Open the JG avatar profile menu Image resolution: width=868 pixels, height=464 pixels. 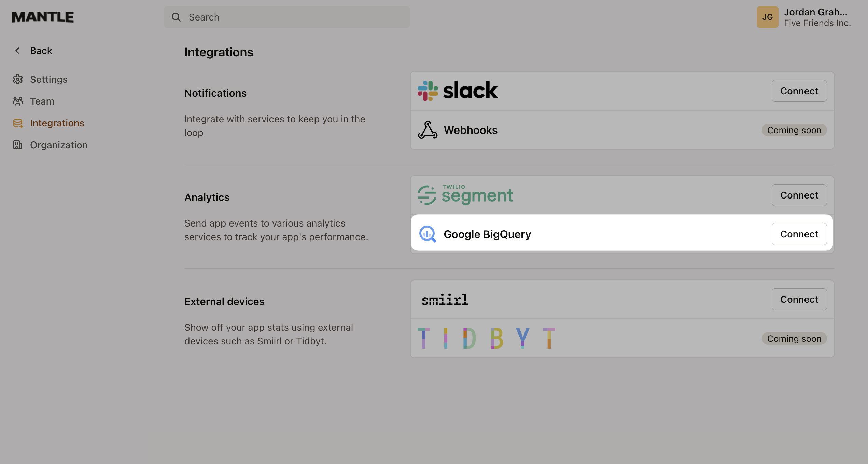click(767, 17)
